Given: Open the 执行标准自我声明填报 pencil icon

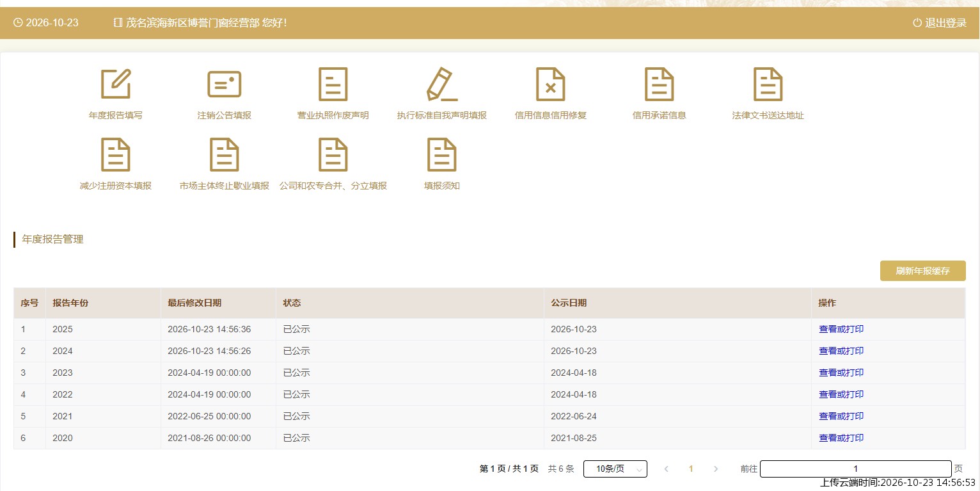Looking at the screenshot, I should (442, 84).
